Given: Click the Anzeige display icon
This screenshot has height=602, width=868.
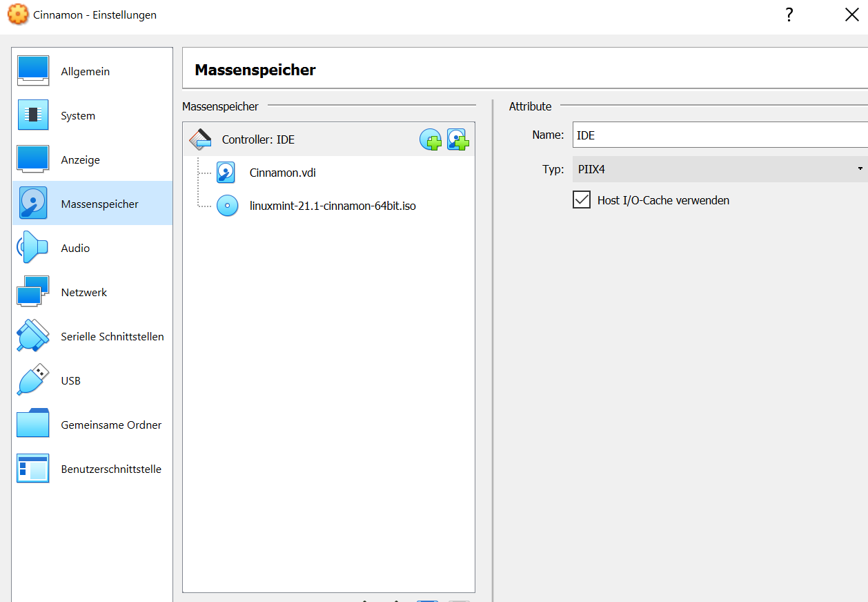Looking at the screenshot, I should 33,159.
